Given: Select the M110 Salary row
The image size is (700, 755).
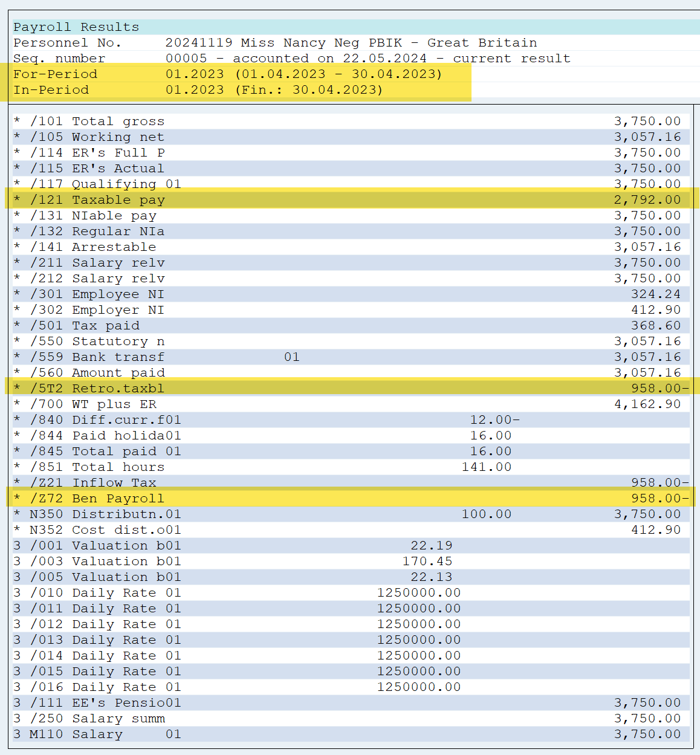Looking at the screenshot, I should pyautogui.click(x=351, y=734).
